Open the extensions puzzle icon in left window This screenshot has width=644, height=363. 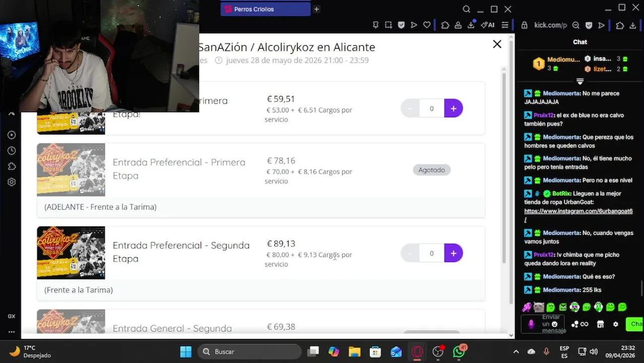click(x=445, y=25)
